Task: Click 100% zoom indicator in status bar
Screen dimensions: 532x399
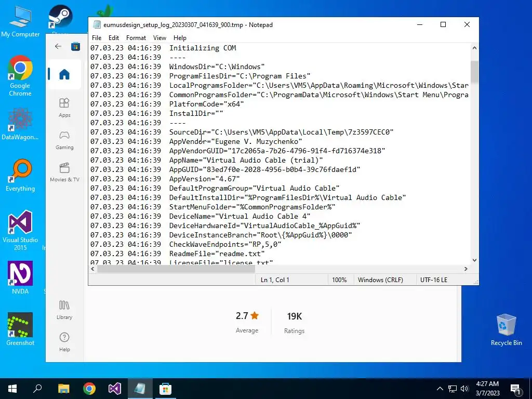Action: pyautogui.click(x=339, y=280)
